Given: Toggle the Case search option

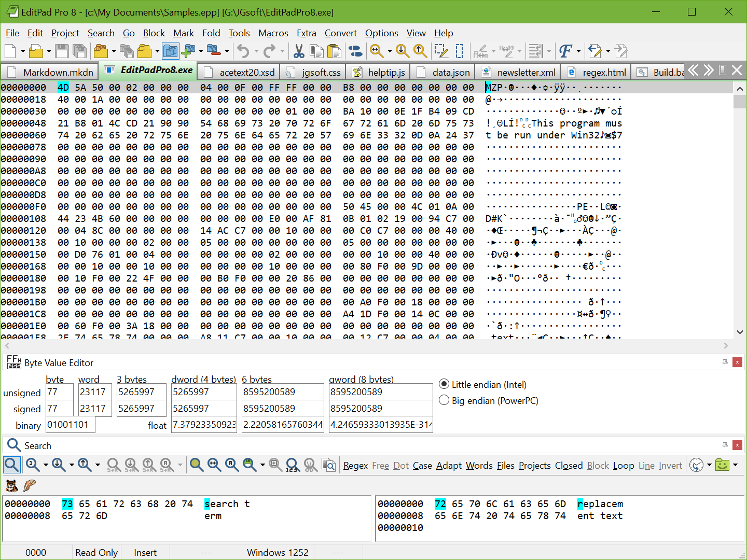Looking at the screenshot, I should click(x=422, y=466).
